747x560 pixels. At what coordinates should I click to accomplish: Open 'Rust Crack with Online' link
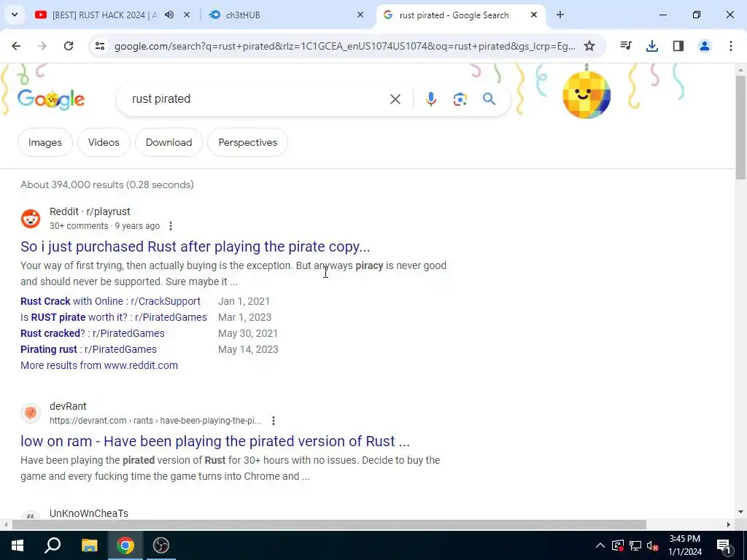tap(111, 301)
